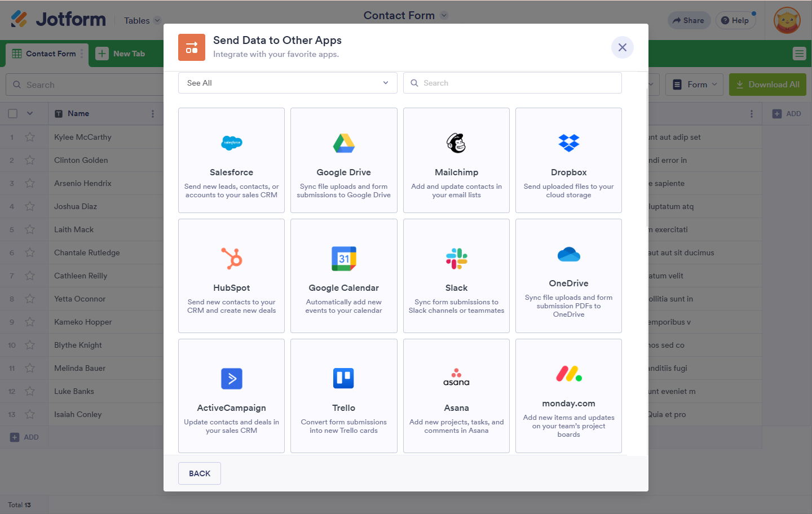This screenshot has width=812, height=514.
Task: Star the Arsenio Hendrix row
Action: 30,183
